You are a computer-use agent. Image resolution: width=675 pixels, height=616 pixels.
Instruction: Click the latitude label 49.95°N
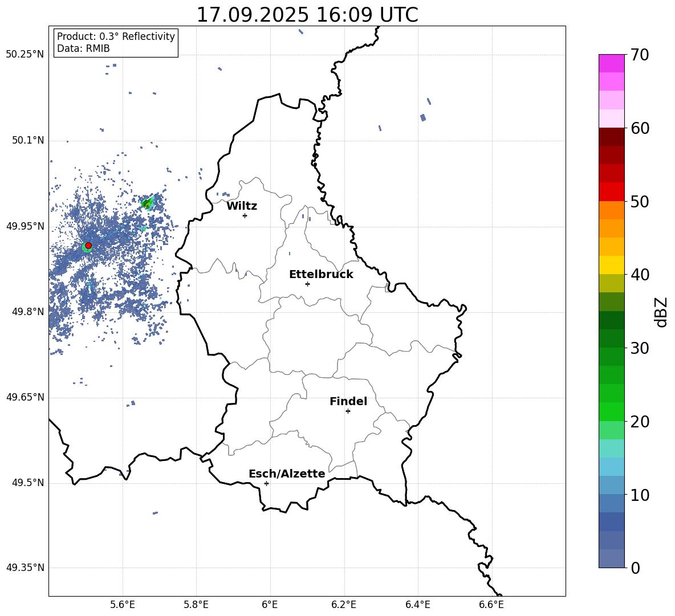(x=25, y=226)
